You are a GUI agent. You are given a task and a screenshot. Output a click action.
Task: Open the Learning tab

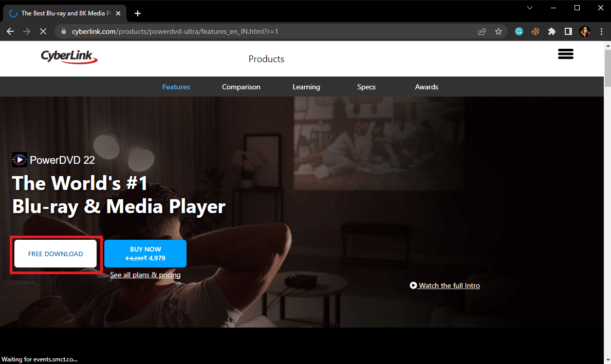point(306,87)
